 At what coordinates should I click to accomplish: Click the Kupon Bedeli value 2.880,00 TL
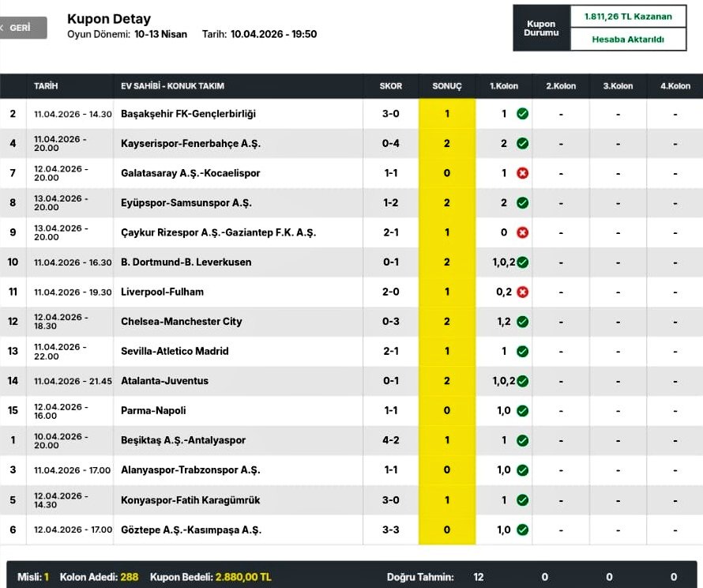[x=243, y=577]
